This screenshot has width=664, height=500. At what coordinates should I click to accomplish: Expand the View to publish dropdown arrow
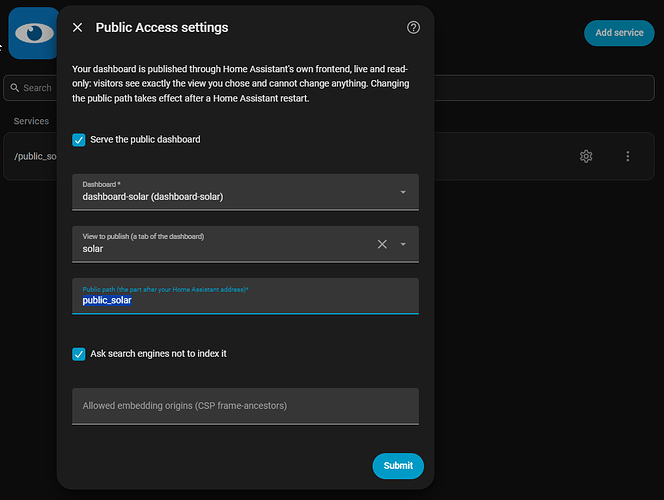(403, 244)
